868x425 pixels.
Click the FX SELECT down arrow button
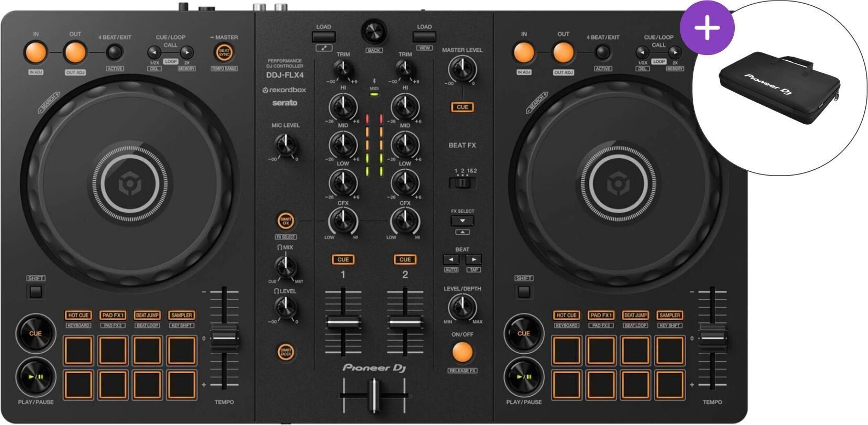[x=462, y=221]
